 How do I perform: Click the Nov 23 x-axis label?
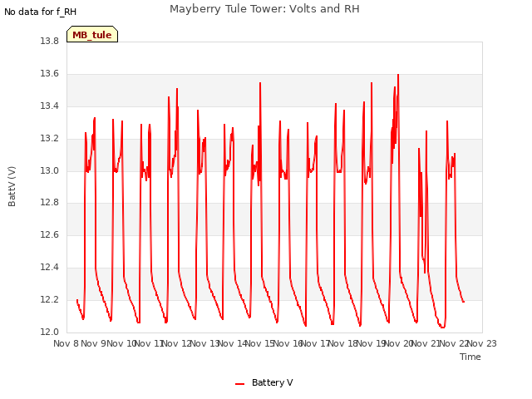coord(482,343)
